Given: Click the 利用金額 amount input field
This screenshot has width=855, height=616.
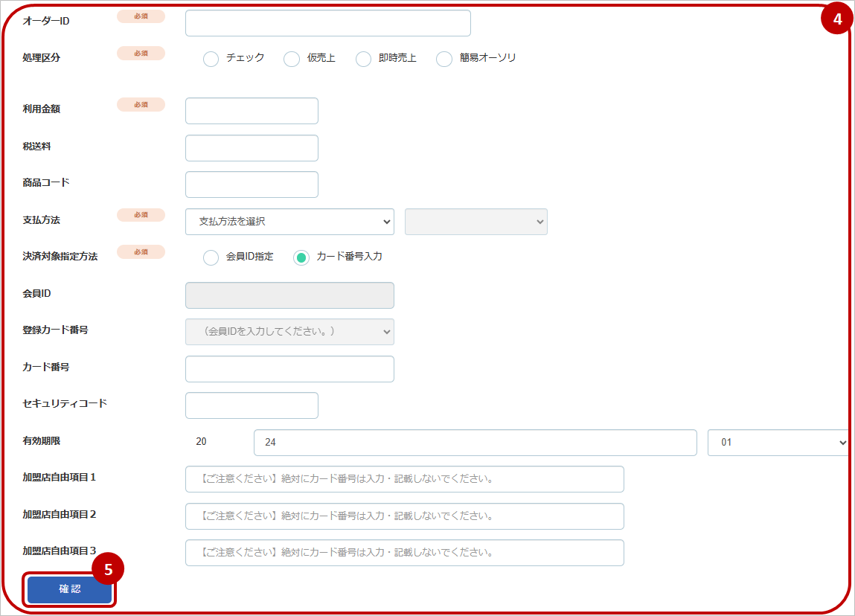Looking at the screenshot, I should [252, 110].
